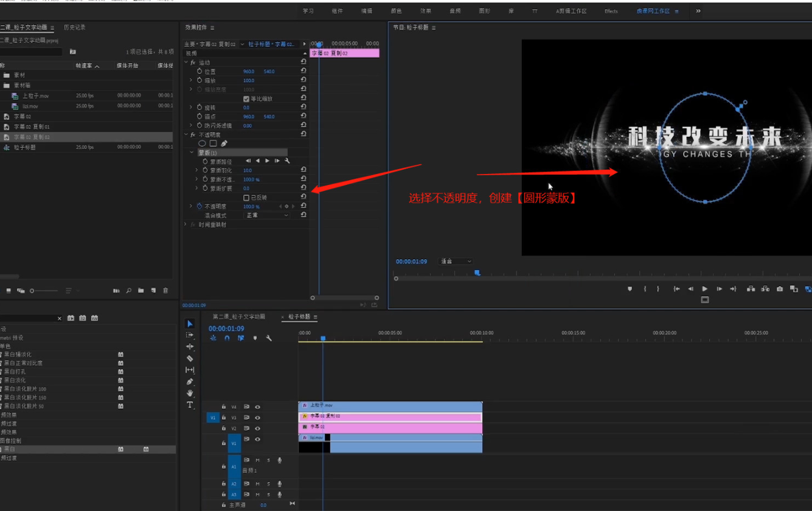Mute audio track A1

258,460
